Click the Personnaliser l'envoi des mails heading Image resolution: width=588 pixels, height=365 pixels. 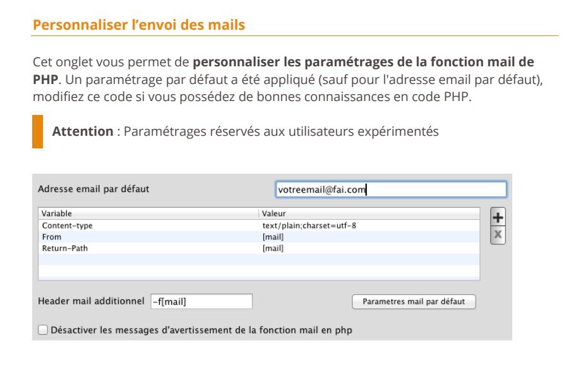click(139, 25)
